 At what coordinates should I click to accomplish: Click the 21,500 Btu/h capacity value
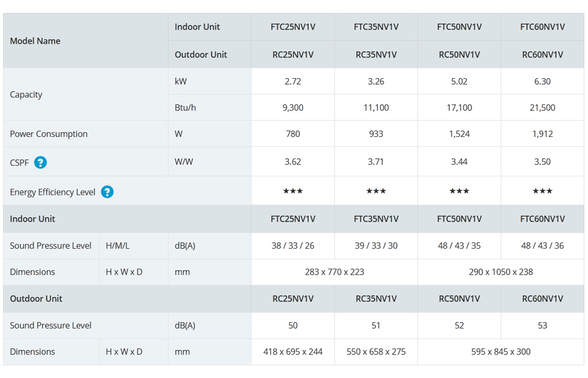(x=543, y=108)
